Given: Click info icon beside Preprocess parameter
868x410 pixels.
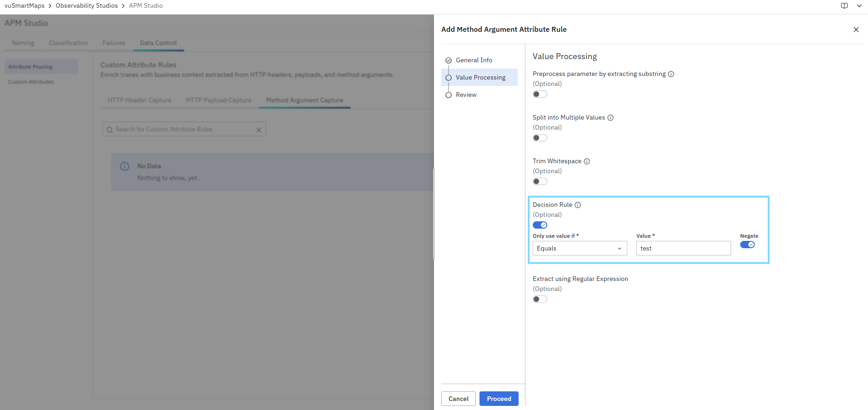Looking at the screenshot, I should click(671, 74).
